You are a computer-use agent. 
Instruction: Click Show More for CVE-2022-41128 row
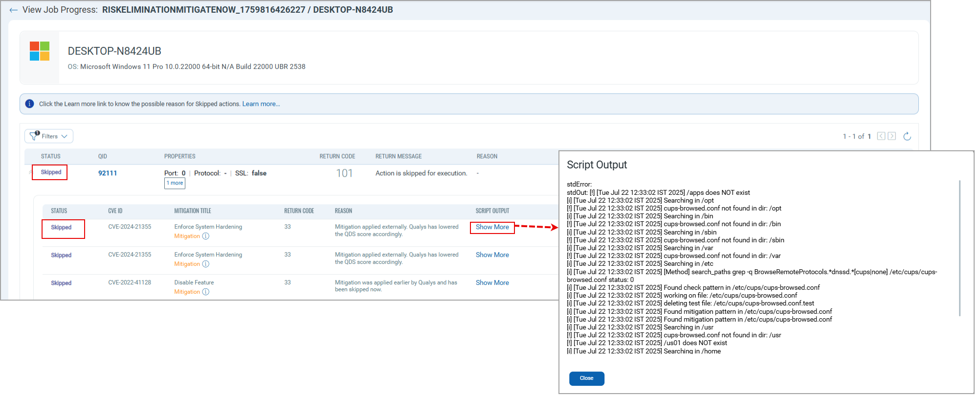[x=492, y=283]
